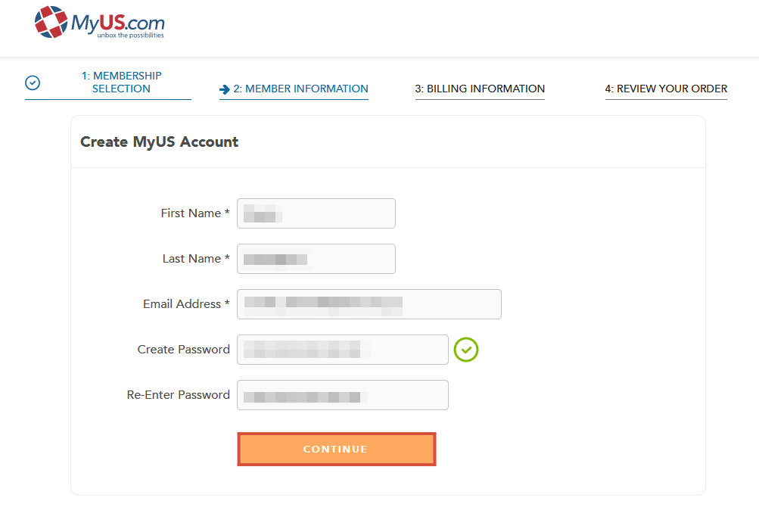Go to step 1 Membership Selection

tap(122, 82)
